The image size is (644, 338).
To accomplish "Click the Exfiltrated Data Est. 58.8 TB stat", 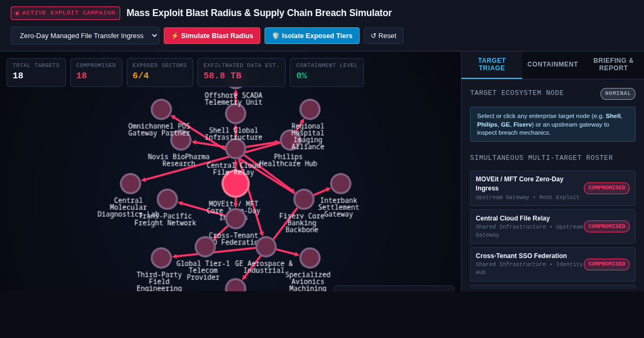I will [241, 72].
